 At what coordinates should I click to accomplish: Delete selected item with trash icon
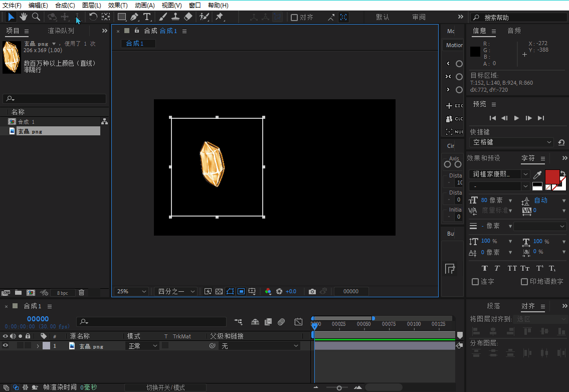[81, 292]
